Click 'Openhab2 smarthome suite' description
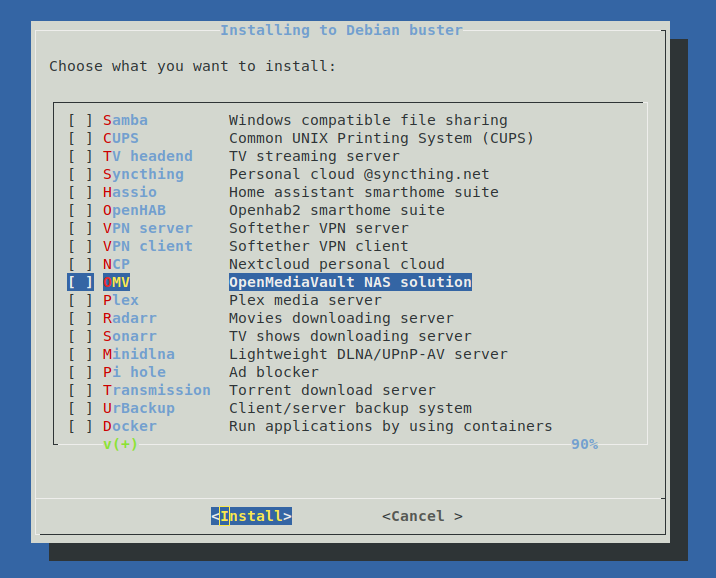Image resolution: width=716 pixels, height=578 pixels. pyautogui.click(x=337, y=210)
